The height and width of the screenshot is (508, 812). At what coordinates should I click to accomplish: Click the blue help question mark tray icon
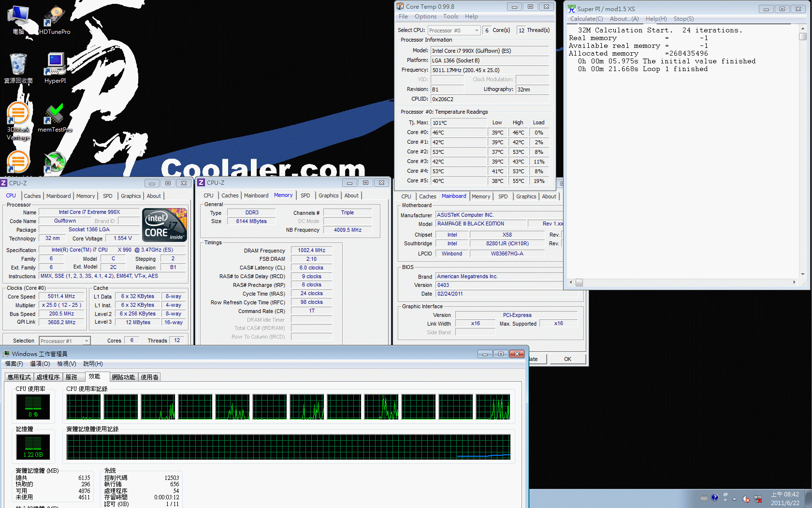(x=715, y=497)
